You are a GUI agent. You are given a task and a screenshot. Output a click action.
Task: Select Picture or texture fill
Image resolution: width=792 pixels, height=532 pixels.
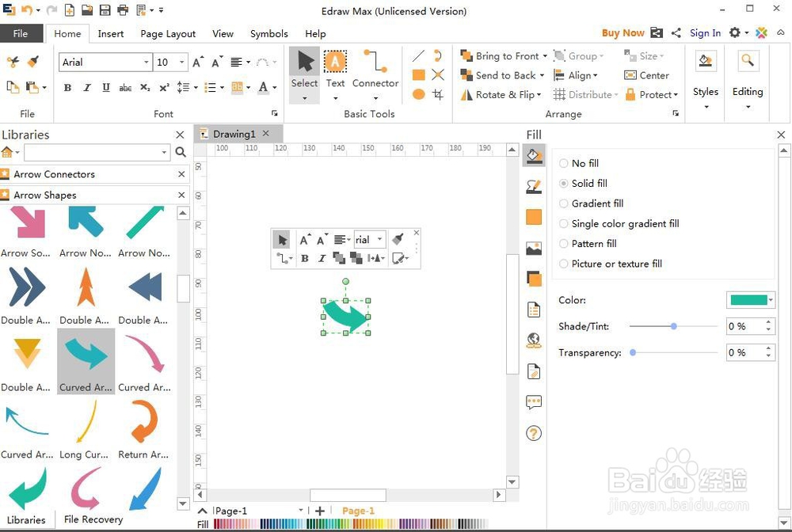[611, 264]
